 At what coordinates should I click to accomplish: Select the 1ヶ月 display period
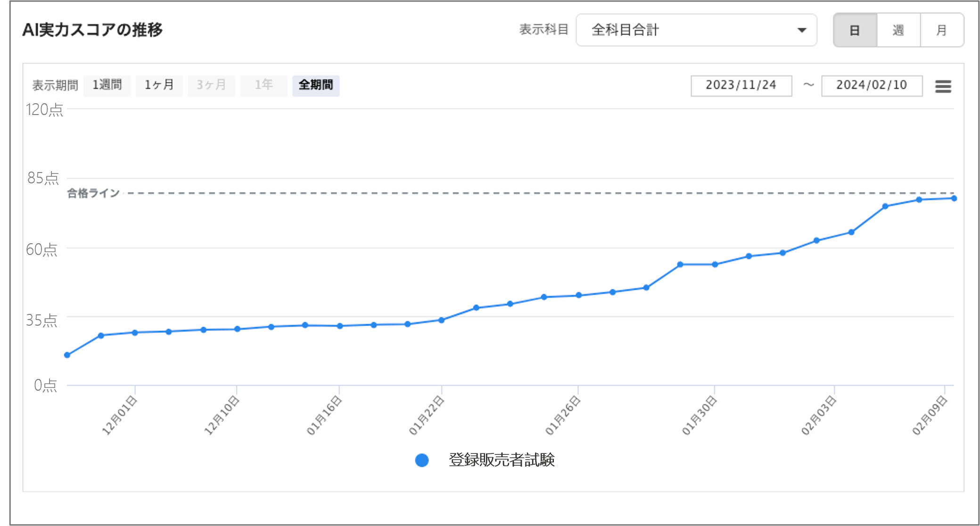pyautogui.click(x=159, y=85)
